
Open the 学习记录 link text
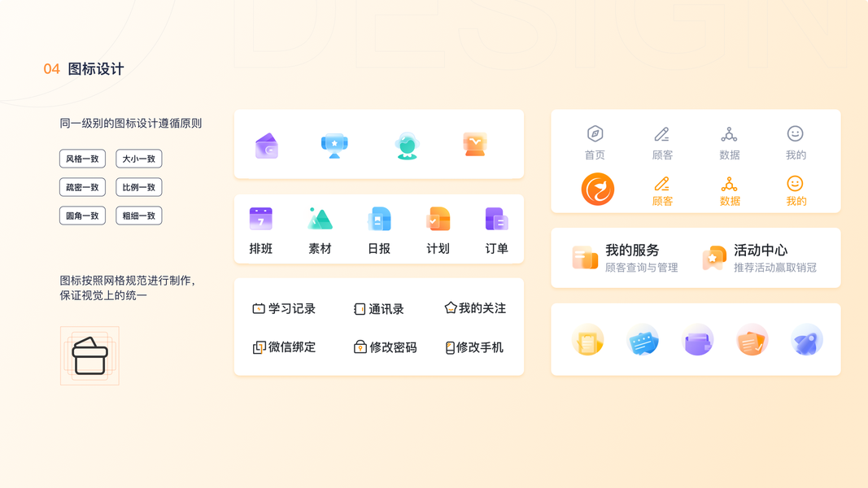point(292,309)
